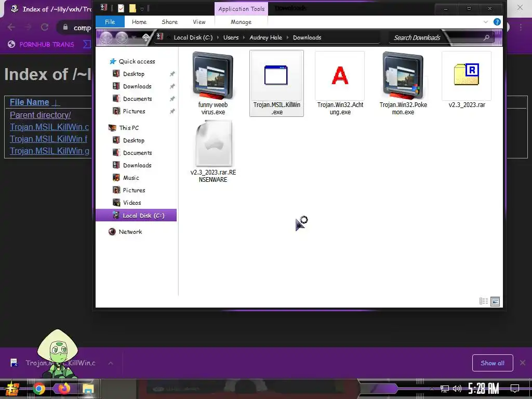This screenshot has width=532, height=399.
Task: Click the Application Tools tab header
Action: [x=241, y=9]
